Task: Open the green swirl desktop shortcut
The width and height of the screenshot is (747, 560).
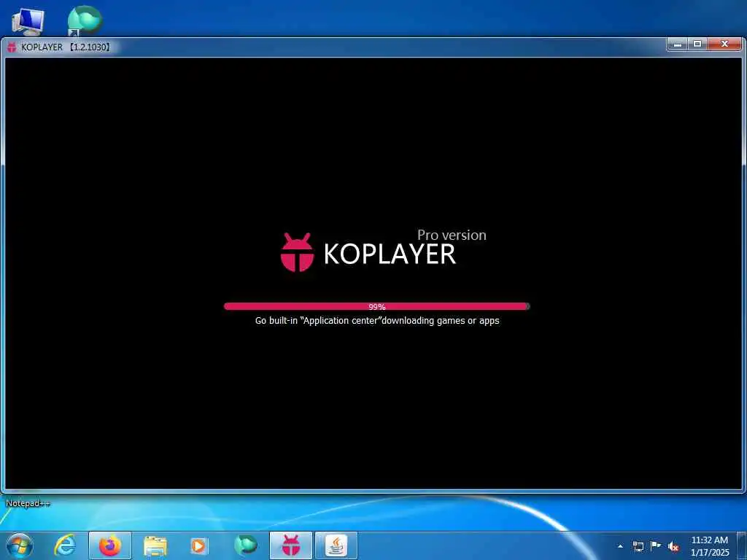Action: click(85, 20)
